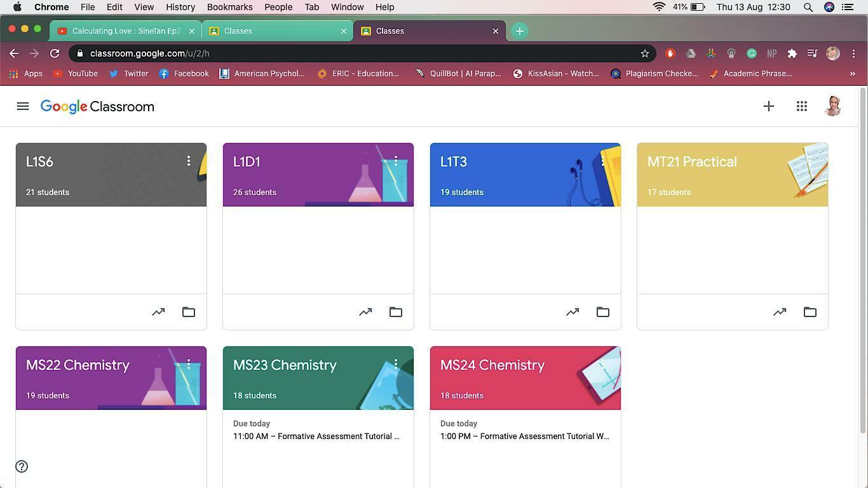Open the battery status menu
The width and height of the screenshot is (868, 488).
point(689,7)
